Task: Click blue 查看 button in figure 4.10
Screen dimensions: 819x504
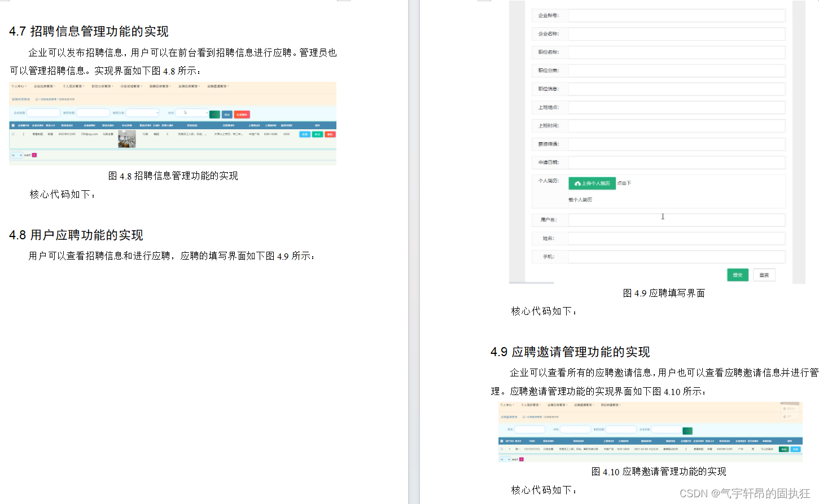Action: point(795,449)
